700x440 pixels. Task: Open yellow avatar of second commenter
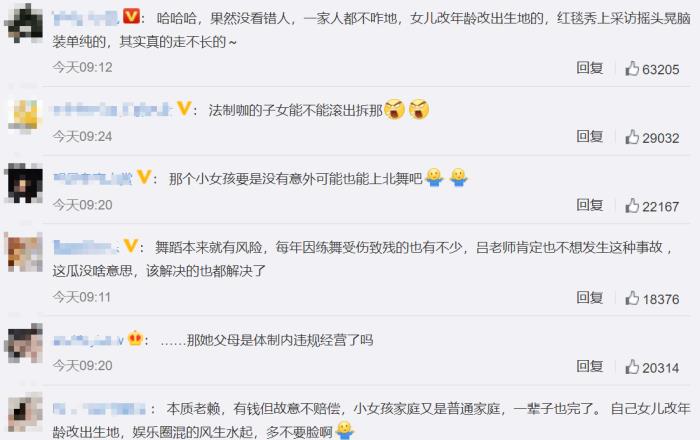pos(25,116)
